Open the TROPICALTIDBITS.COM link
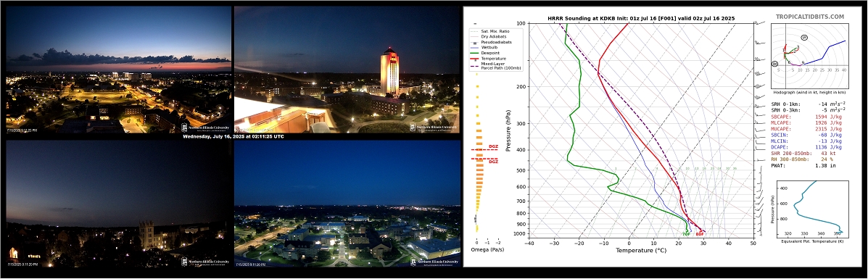 click(x=809, y=17)
